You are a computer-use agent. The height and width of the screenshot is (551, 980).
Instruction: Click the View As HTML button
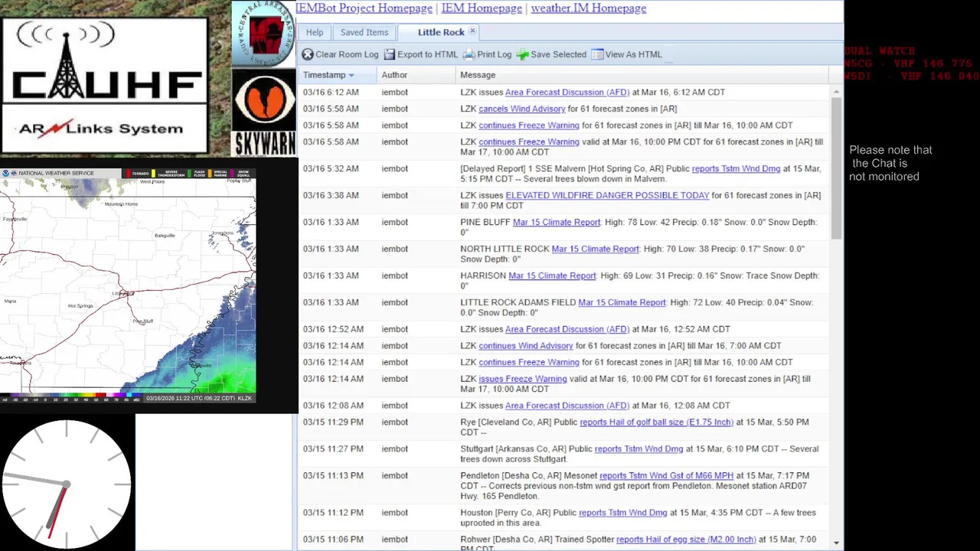click(626, 54)
